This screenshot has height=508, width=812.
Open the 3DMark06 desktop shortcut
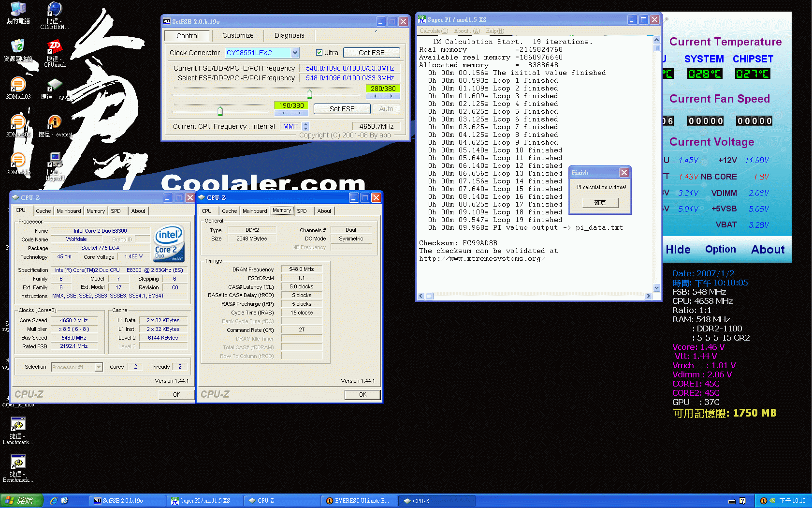pyautogui.click(x=18, y=164)
